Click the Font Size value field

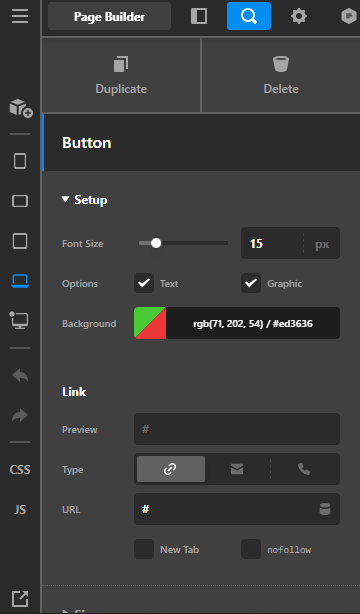click(x=272, y=243)
